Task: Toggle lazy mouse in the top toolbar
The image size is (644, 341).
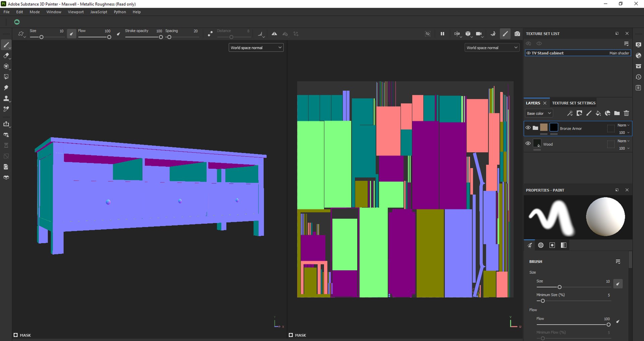Action: [x=210, y=34]
